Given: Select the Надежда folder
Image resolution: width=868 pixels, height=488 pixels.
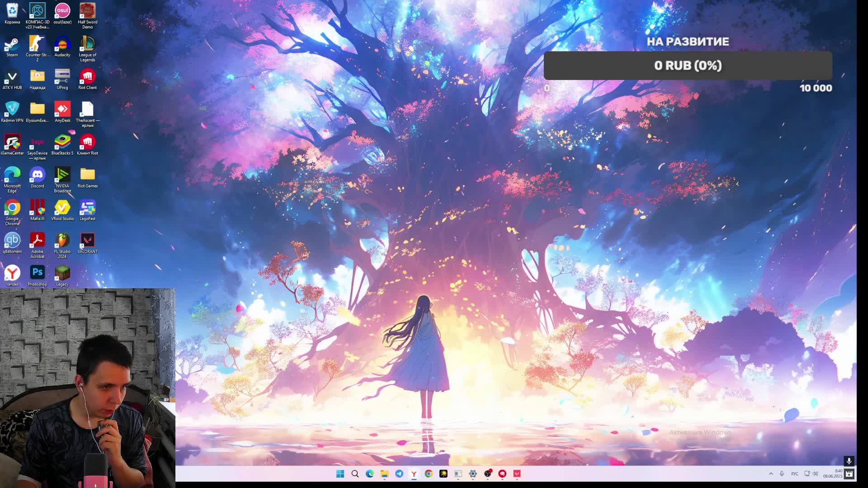Looking at the screenshot, I should click(x=38, y=80).
